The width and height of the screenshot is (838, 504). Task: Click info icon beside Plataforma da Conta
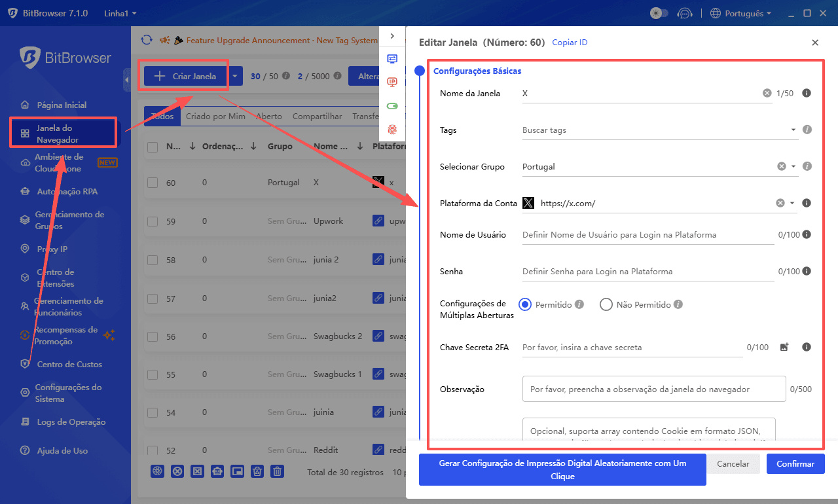coord(807,203)
